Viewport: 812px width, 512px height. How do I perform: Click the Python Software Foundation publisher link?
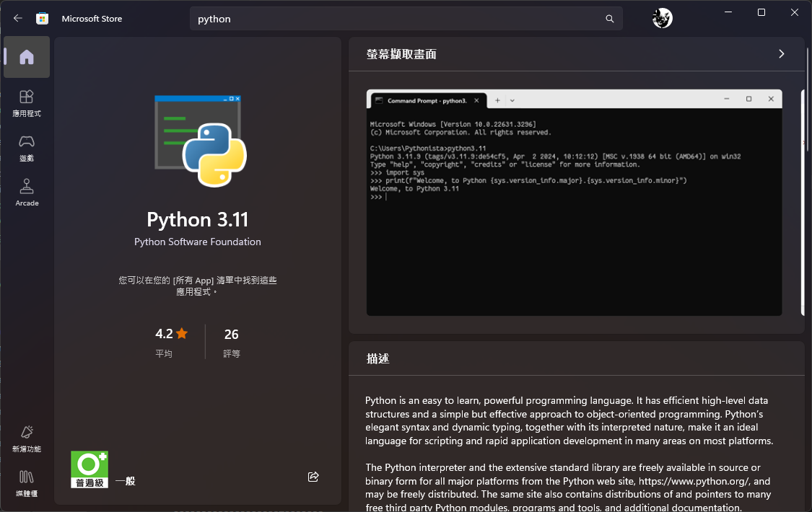198,242
